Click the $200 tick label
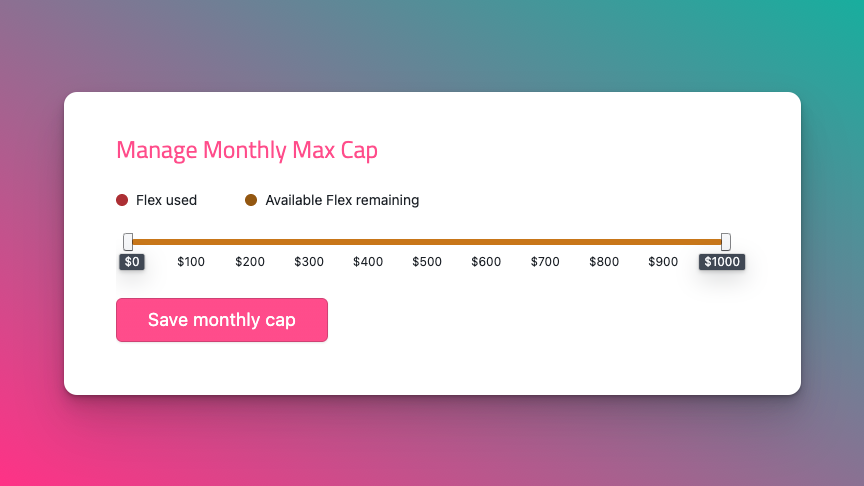The width and height of the screenshot is (864, 486). (x=250, y=262)
